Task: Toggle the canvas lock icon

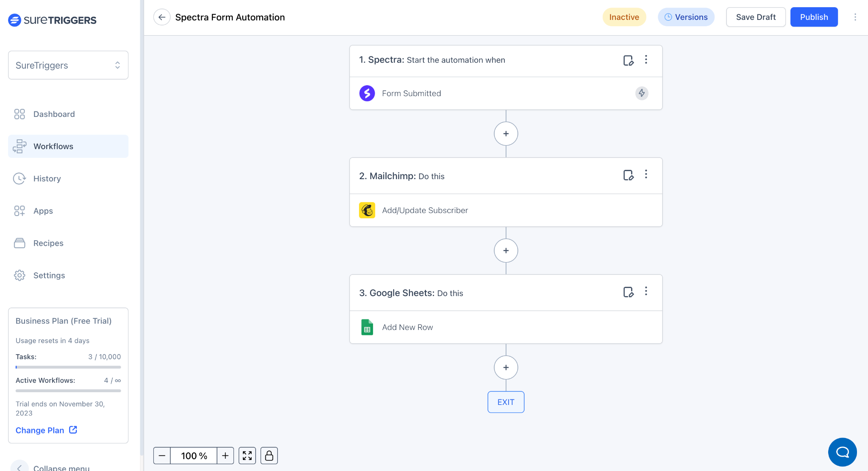Action: pos(269,456)
